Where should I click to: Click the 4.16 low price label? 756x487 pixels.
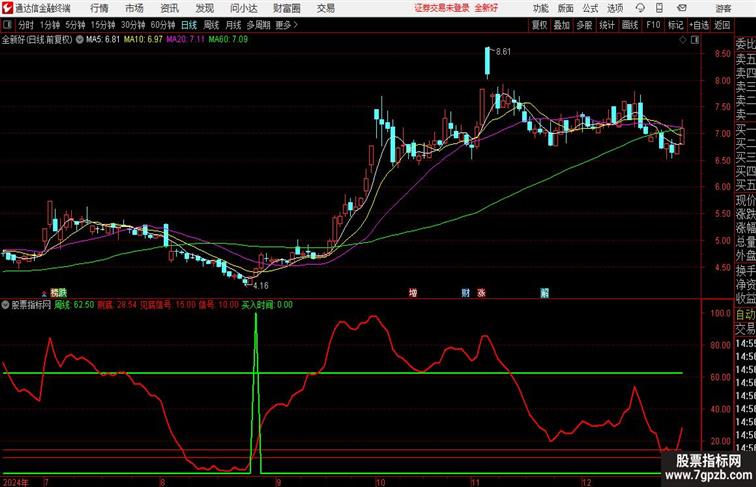coord(261,285)
